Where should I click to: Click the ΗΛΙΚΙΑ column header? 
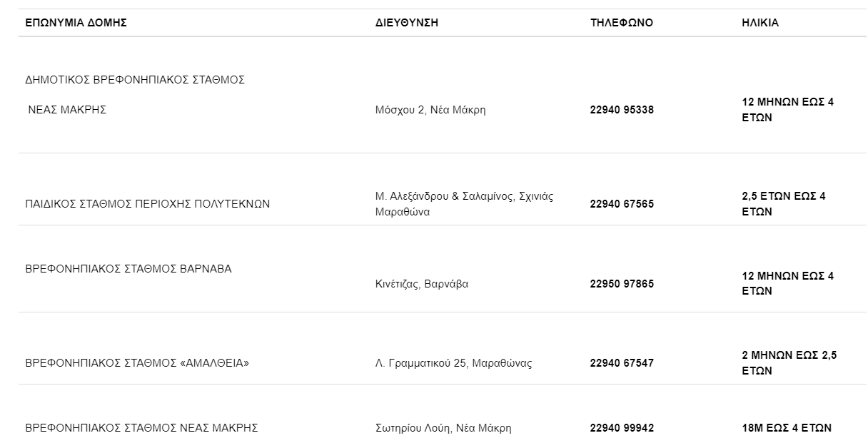click(760, 23)
